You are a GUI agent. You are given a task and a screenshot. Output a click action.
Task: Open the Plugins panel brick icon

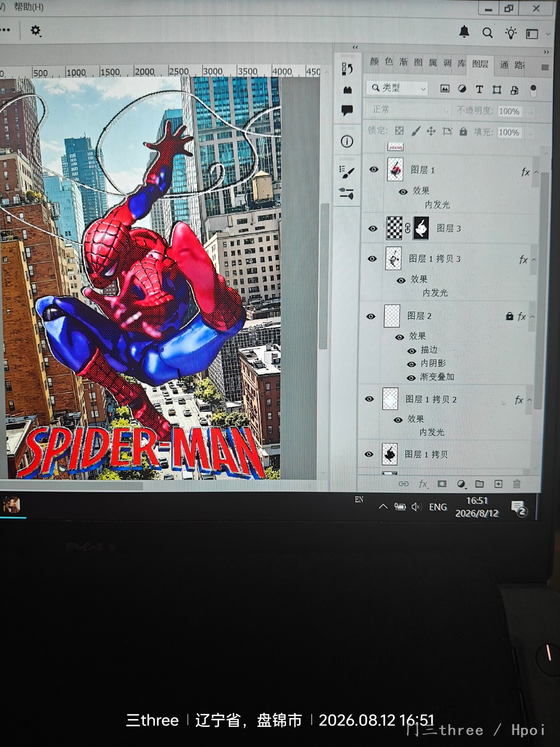[347, 90]
